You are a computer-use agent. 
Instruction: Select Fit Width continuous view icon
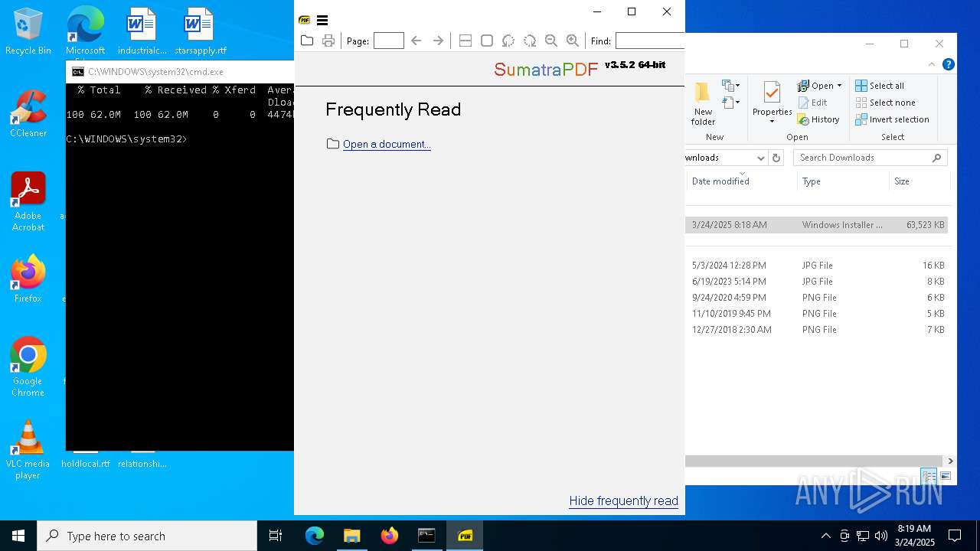pyautogui.click(x=465, y=41)
